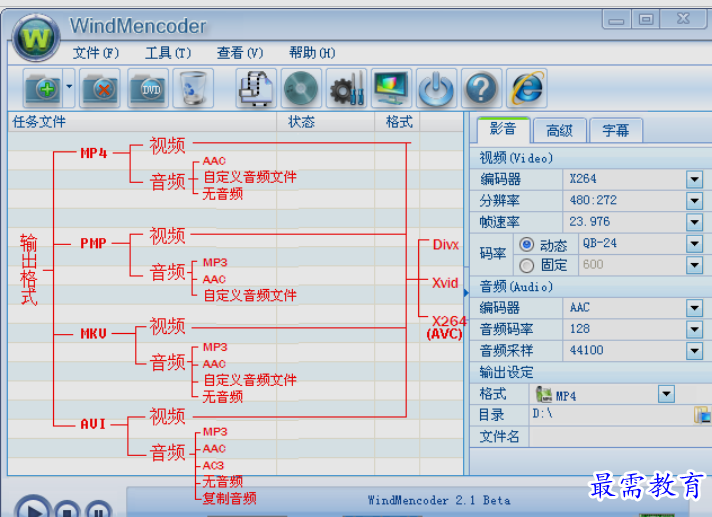
Task: Expand 音频采样 44100 dropdown
Action: (x=694, y=350)
